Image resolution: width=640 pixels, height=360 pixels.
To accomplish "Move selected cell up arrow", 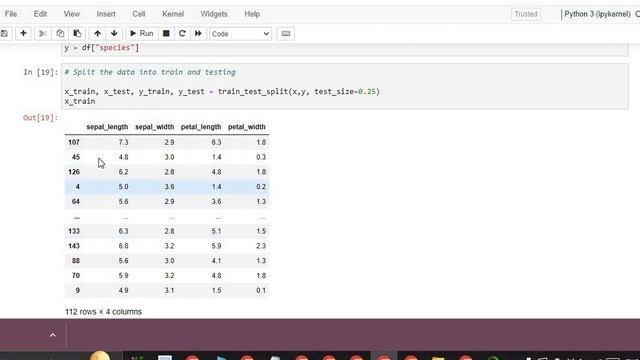I will (x=97, y=33).
